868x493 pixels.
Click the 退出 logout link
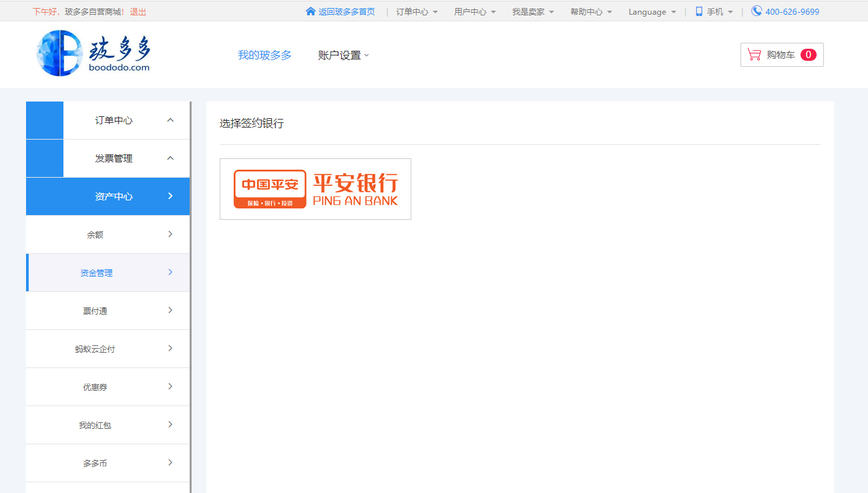(138, 12)
